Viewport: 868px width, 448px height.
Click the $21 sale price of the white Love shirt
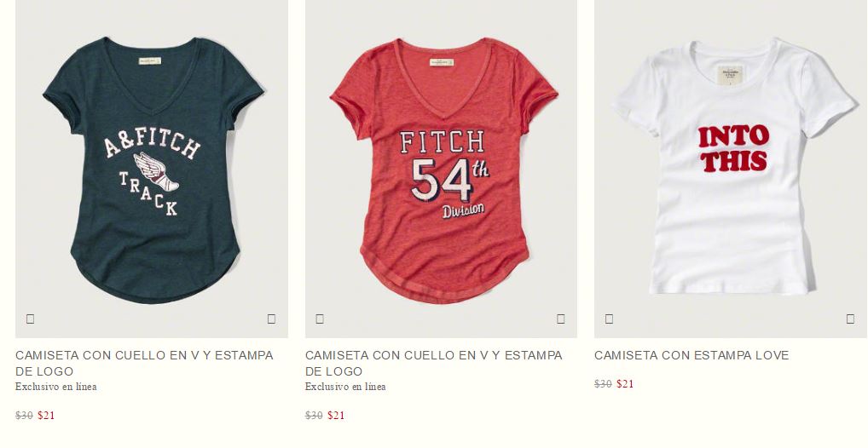625,384
